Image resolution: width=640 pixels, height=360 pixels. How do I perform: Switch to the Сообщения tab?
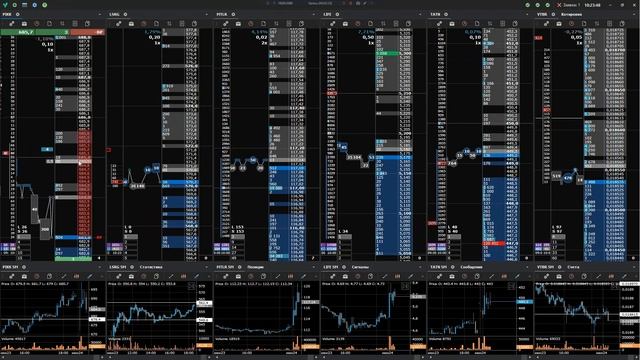471,267
